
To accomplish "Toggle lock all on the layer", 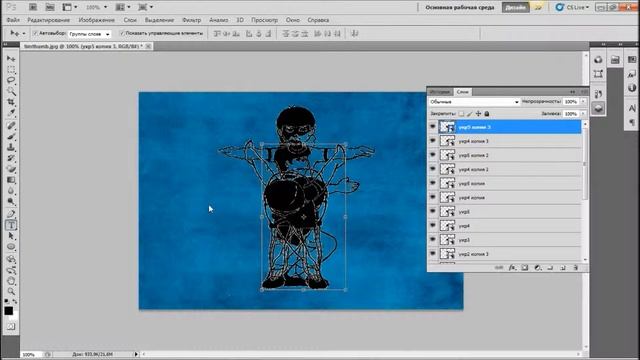I will (487, 114).
